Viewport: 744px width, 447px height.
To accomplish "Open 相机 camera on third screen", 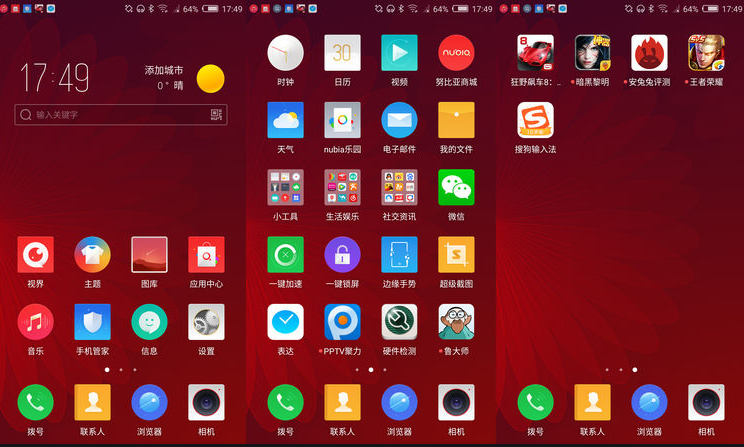I will click(x=707, y=402).
